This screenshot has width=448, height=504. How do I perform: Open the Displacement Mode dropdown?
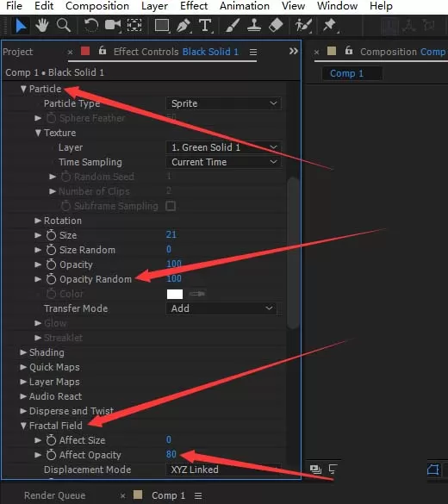click(x=223, y=470)
